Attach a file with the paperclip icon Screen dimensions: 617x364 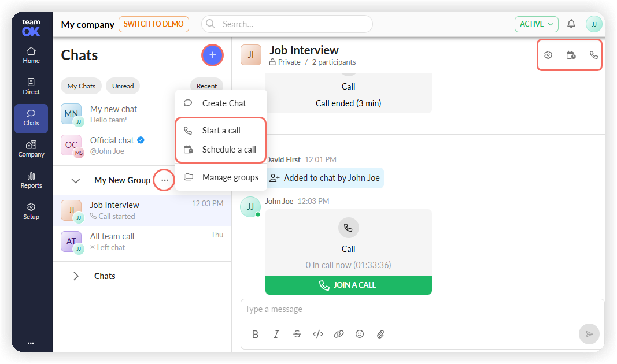(380, 334)
